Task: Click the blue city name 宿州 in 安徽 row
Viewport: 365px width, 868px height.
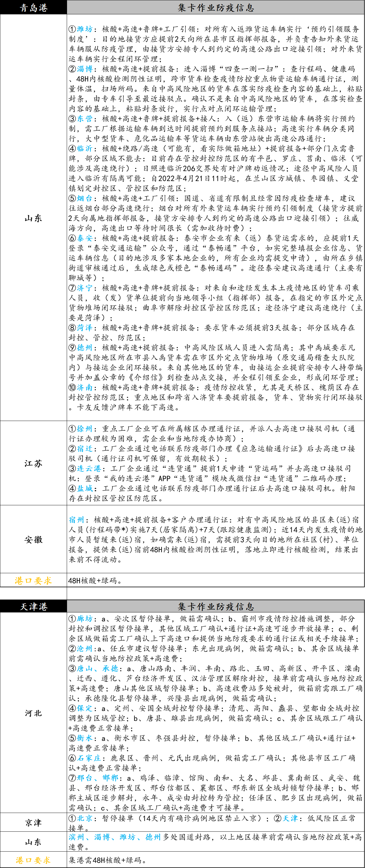Action: [76, 520]
